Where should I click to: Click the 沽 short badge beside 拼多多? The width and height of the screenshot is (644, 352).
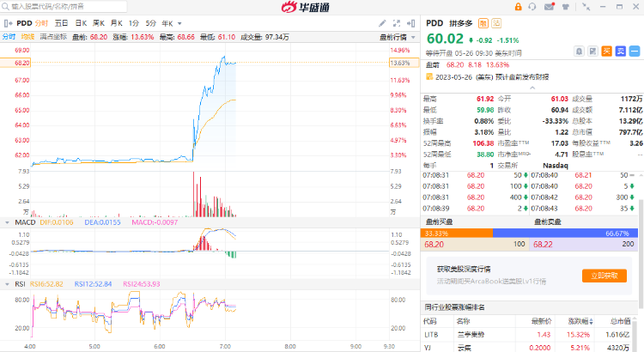point(496,23)
